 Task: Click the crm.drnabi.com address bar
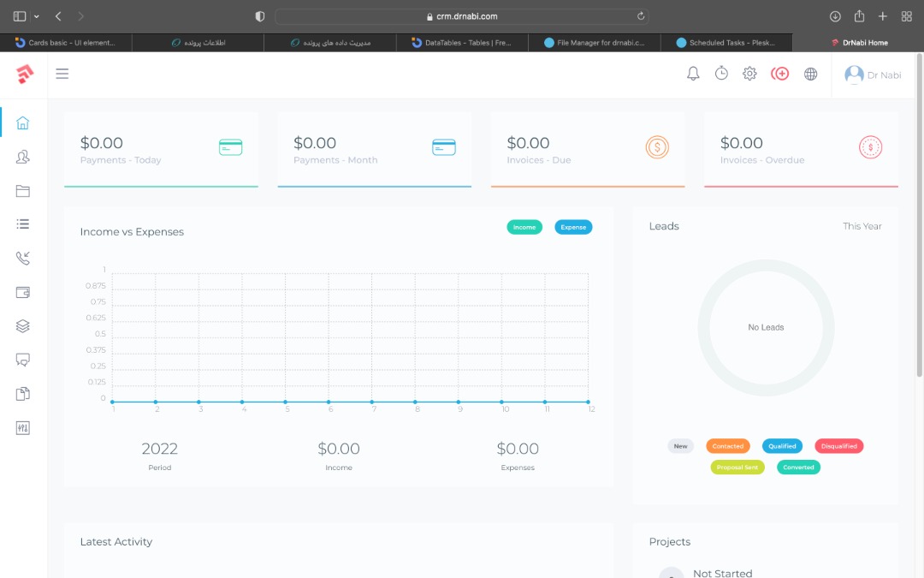click(x=462, y=15)
